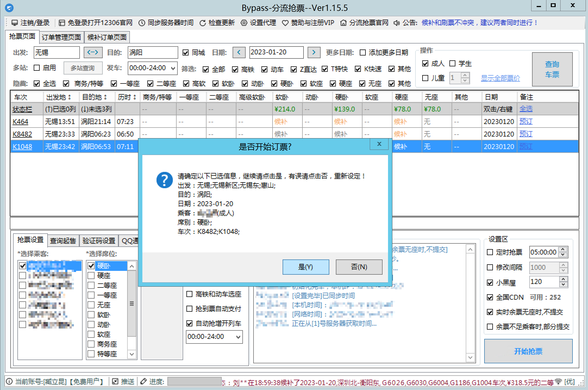Click the 注销/登录 monitor icon
Screen dimensions: 588x390
[x=14, y=23]
